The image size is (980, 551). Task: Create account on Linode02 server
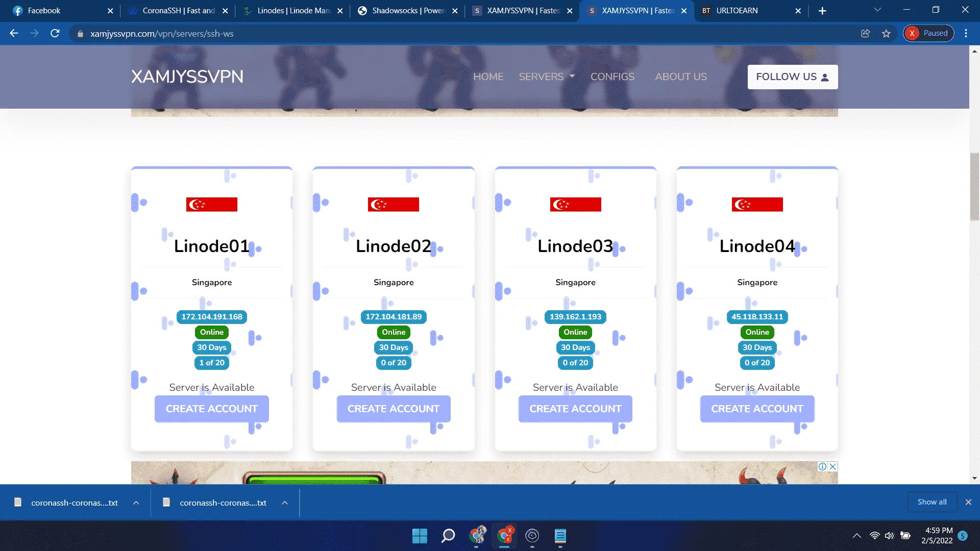click(x=394, y=409)
